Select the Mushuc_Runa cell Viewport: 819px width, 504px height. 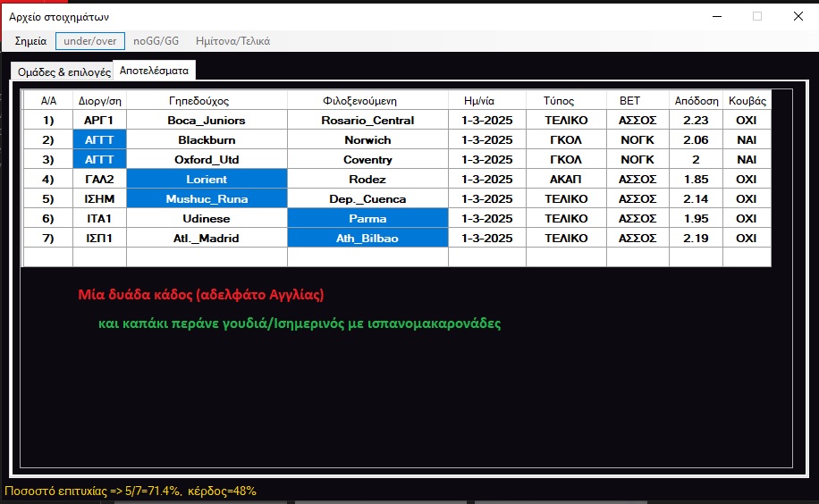[207, 198]
